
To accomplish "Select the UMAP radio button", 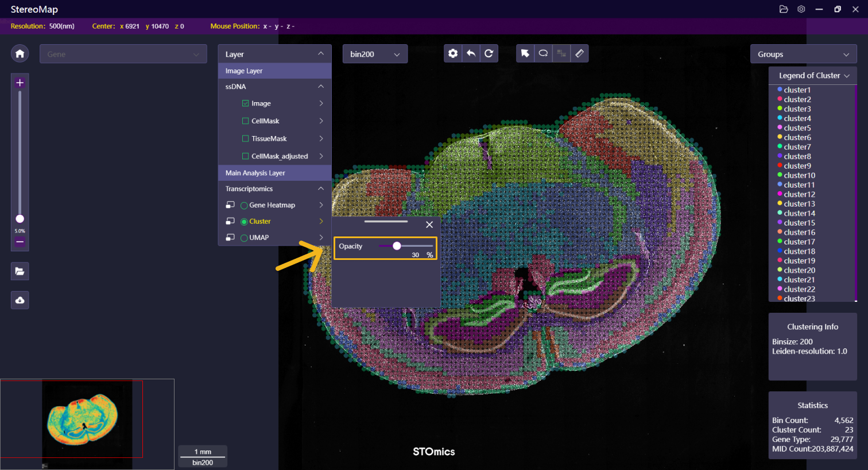I will click(244, 238).
